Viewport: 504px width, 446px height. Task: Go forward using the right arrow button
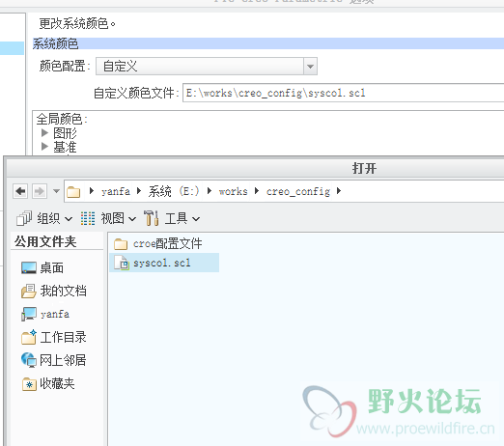click(x=40, y=191)
